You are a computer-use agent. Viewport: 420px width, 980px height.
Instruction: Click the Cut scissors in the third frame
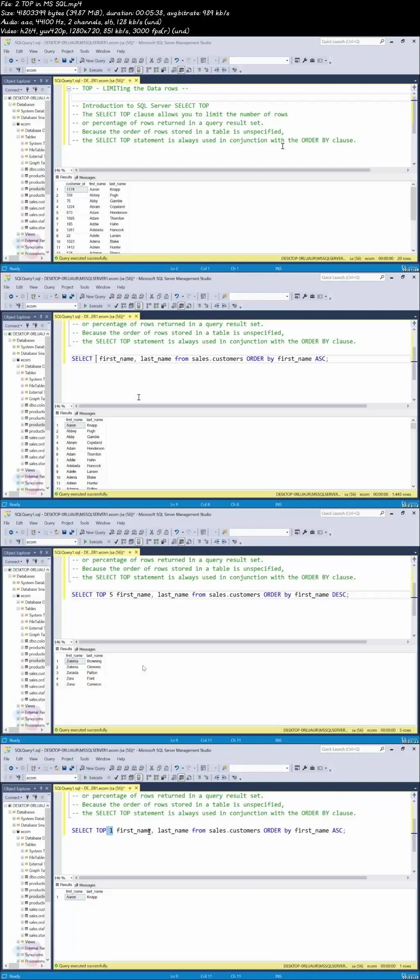click(x=152, y=532)
